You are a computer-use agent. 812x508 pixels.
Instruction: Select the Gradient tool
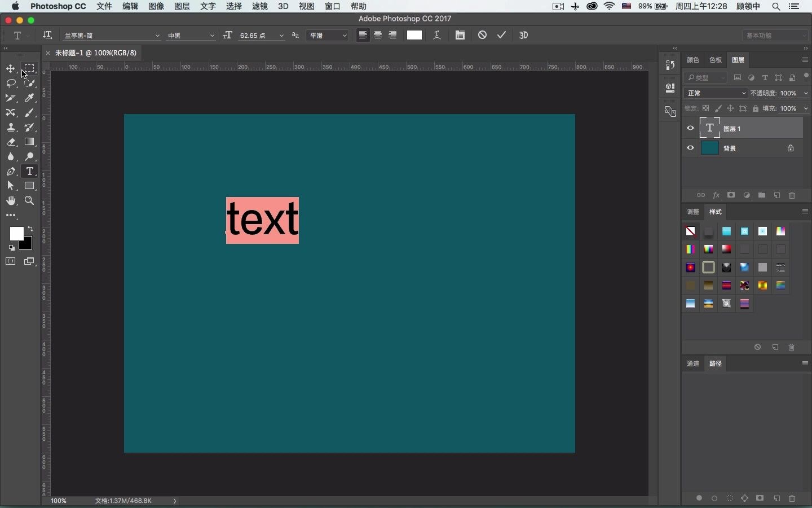(x=29, y=142)
